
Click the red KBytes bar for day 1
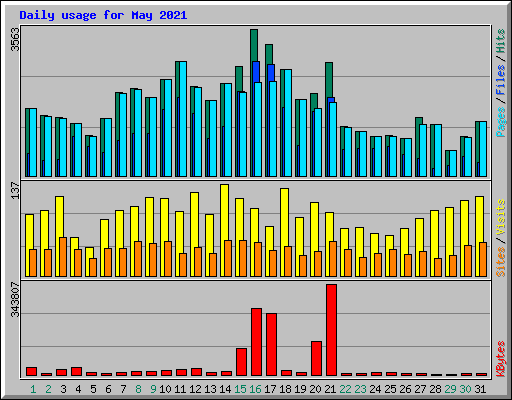[x=31, y=372]
